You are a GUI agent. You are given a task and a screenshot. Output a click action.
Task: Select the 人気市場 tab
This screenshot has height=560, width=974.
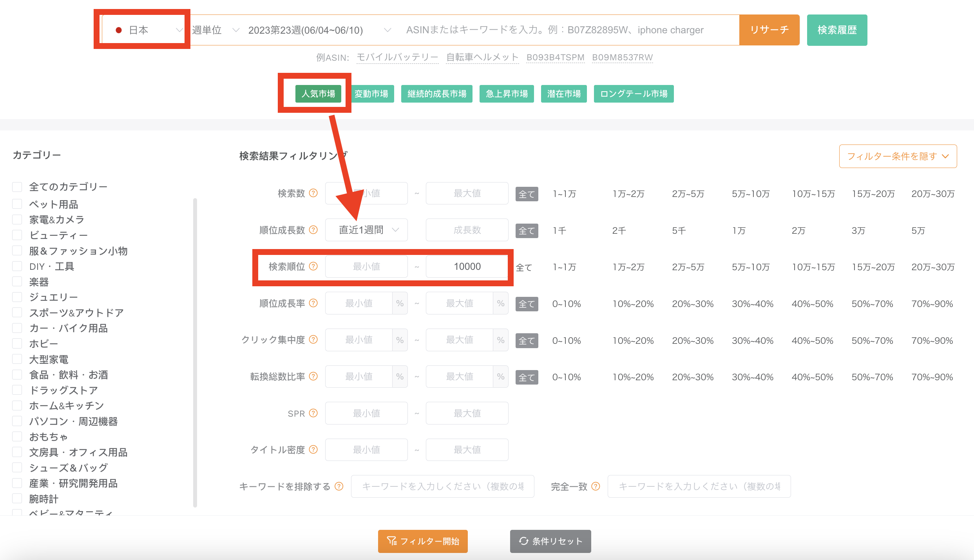click(x=318, y=94)
